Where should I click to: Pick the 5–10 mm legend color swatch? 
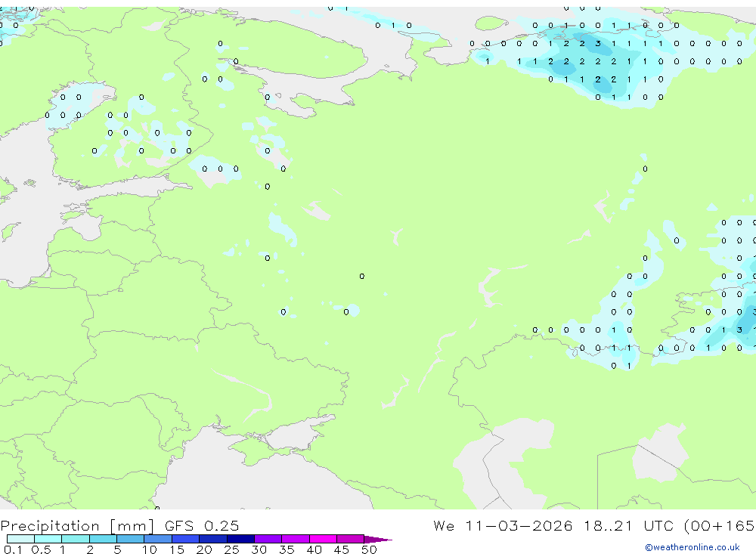coord(131,539)
